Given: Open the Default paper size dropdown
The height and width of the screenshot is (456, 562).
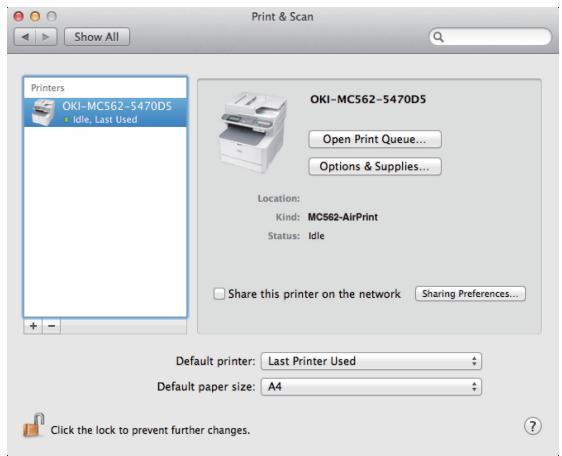Looking at the screenshot, I should click(371, 387).
